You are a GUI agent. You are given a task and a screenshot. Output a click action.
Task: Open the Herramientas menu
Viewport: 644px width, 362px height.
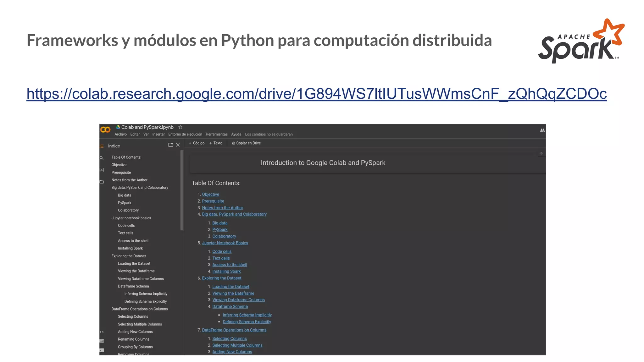pos(217,134)
